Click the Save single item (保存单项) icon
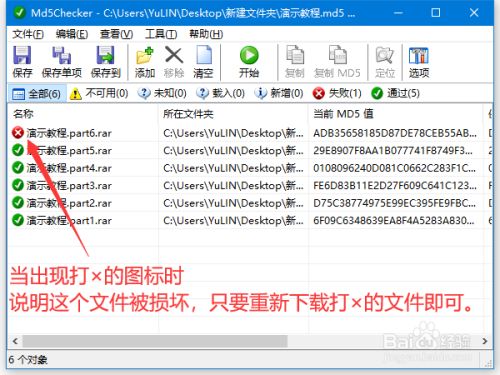Image resolution: width=500 pixels, height=375 pixels. (62, 55)
